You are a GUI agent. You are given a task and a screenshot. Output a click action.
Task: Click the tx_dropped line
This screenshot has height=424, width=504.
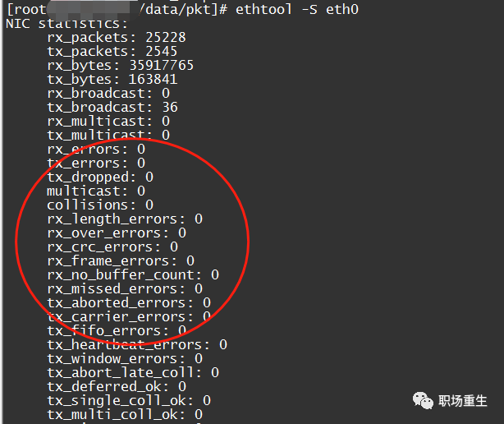click(x=100, y=177)
